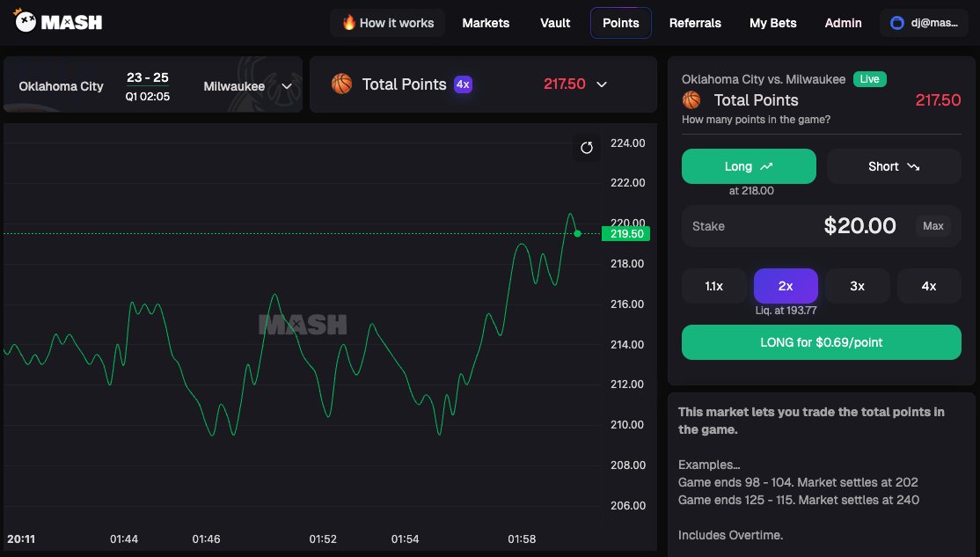Click the Liq. at 193.77 text
Screen dimensions: 980x557
(786, 311)
